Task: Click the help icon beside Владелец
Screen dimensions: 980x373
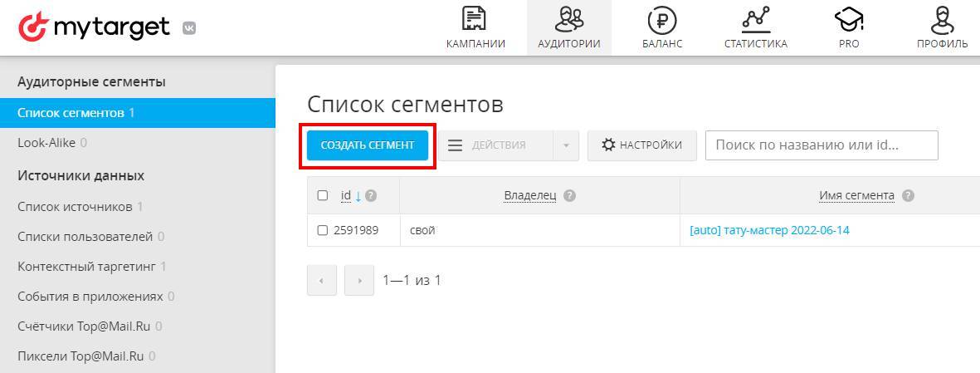Action: [x=569, y=196]
